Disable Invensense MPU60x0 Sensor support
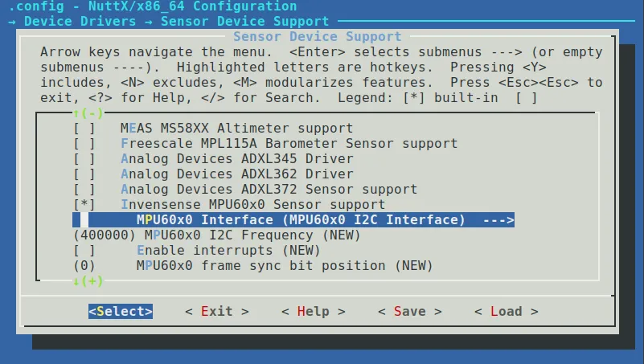This screenshot has width=644, height=364. [84, 205]
